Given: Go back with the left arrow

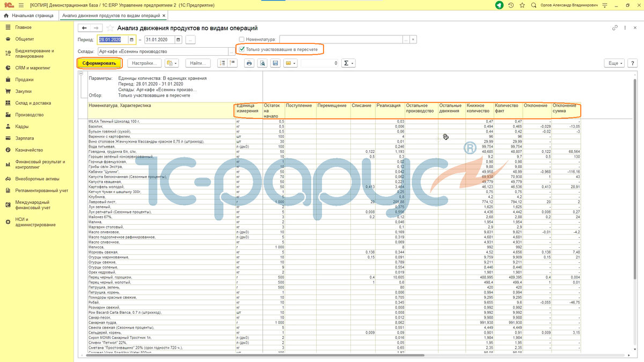Looking at the screenshot, I should click(x=84, y=27).
